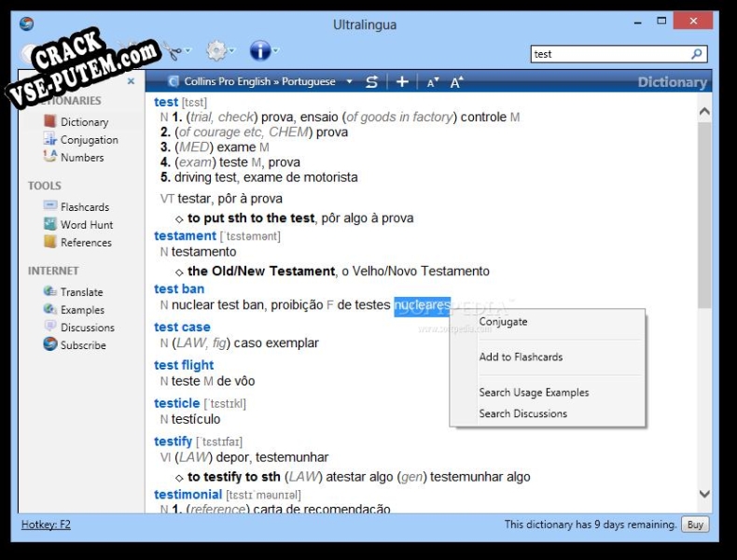737x560 pixels.
Task: Click the plus add icon
Action: pyautogui.click(x=402, y=82)
